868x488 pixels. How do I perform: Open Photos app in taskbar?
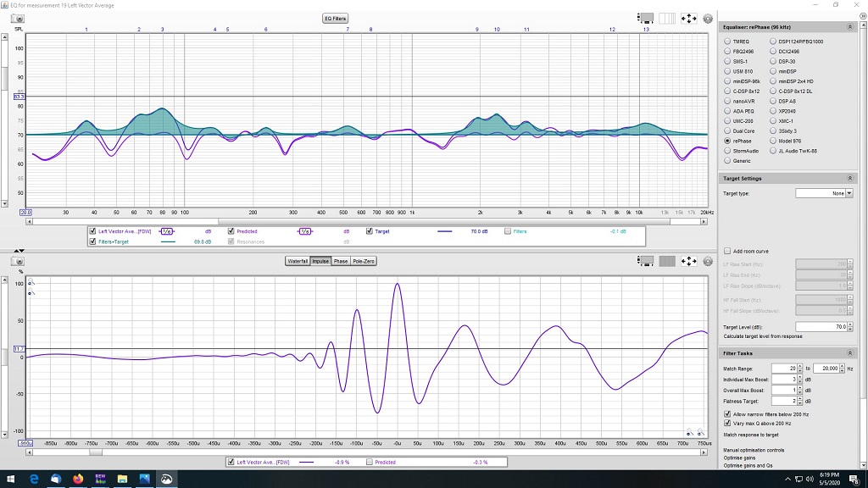tap(144, 480)
